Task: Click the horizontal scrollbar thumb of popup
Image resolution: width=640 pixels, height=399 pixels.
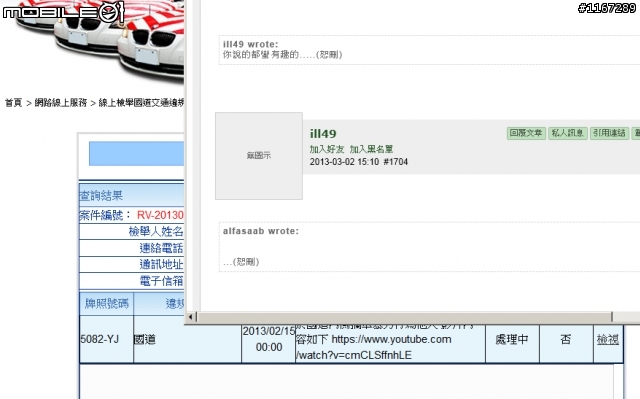Action: [404, 317]
